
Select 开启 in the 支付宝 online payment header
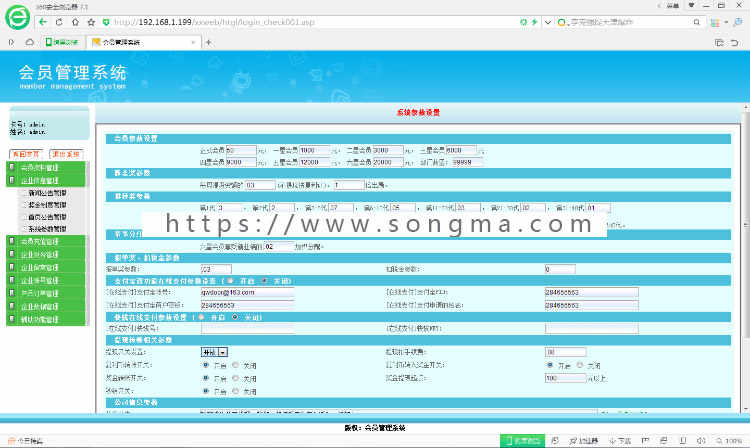[231, 281]
